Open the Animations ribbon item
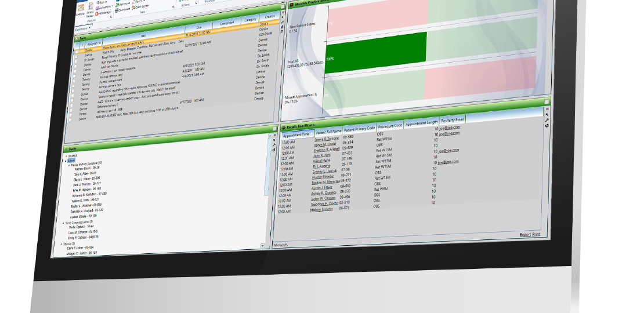The height and width of the screenshot is (313, 644). (103, 8)
